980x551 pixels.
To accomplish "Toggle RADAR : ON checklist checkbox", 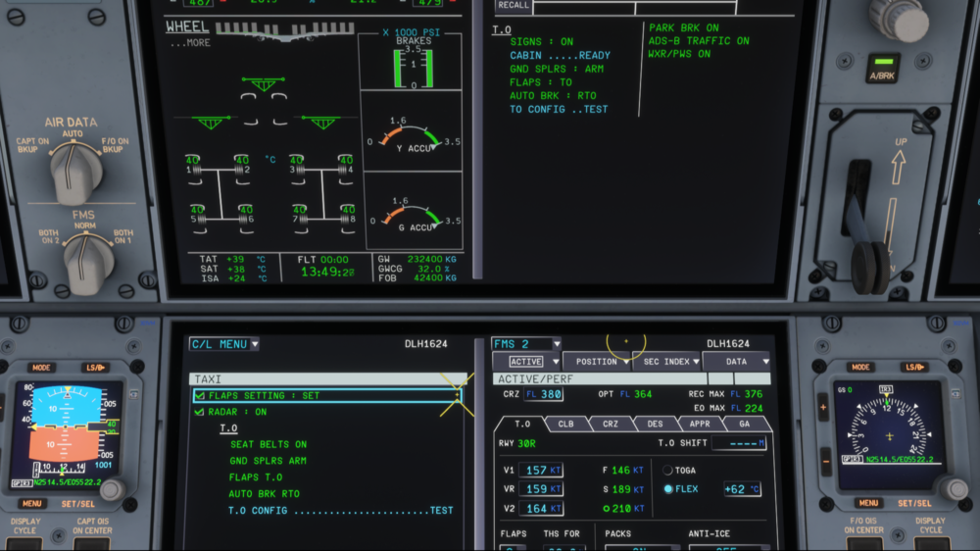I will (199, 412).
